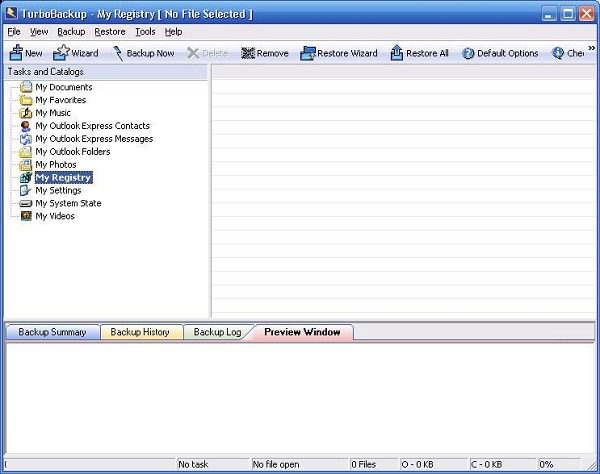Screen dimensions: 600x474
Task: Click inside the empty Preview Window pane
Action: pos(300,398)
